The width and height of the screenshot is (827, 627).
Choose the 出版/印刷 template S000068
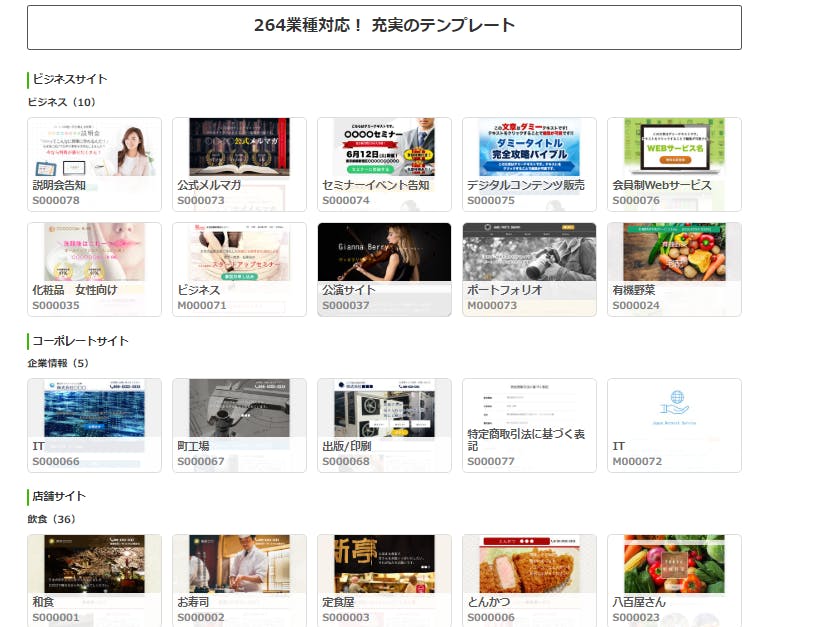click(x=384, y=425)
